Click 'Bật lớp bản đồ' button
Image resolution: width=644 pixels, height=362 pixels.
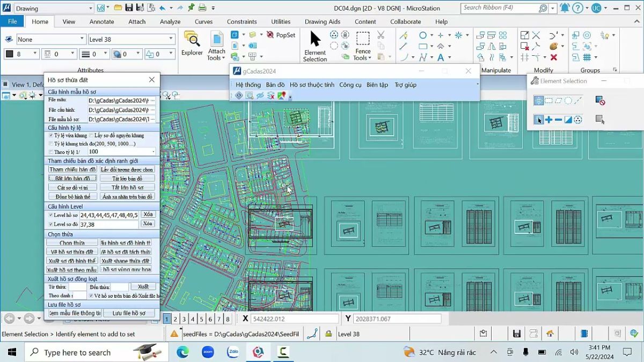tap(73, 178)
